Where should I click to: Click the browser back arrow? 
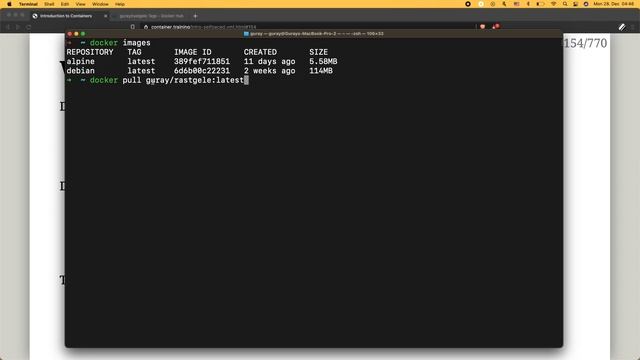[x=7, y=27]
